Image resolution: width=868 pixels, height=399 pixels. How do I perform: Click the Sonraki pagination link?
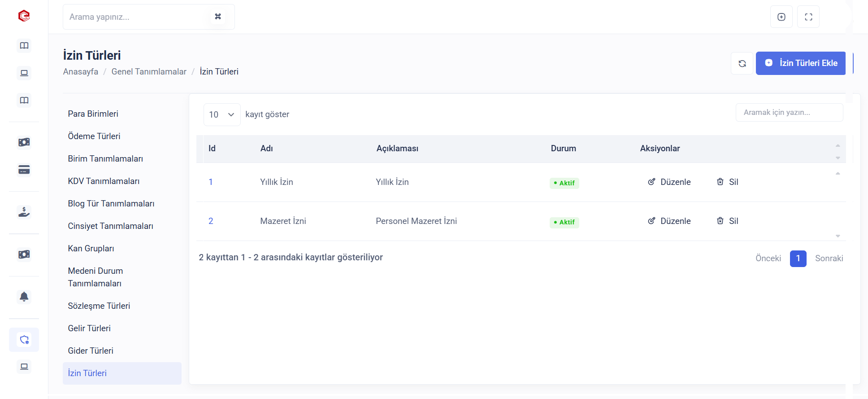tap(829, 258)
